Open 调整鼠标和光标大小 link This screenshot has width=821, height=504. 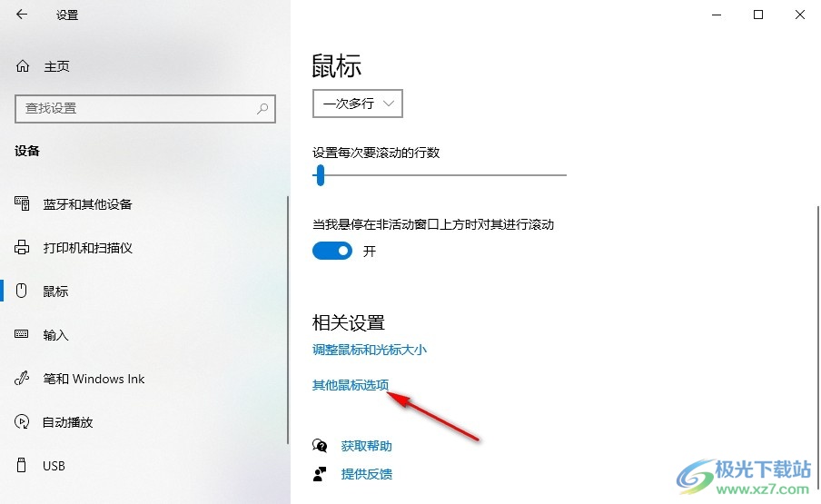[369, 350]
